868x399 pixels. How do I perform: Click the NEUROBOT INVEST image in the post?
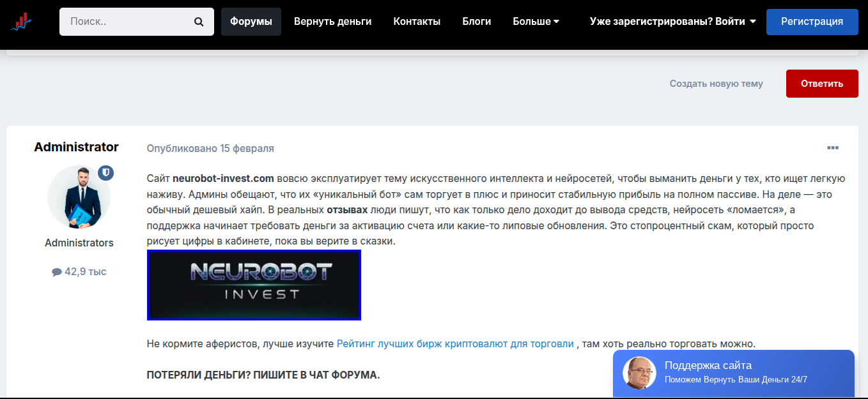pyautogui.click(x=254, y=285)
